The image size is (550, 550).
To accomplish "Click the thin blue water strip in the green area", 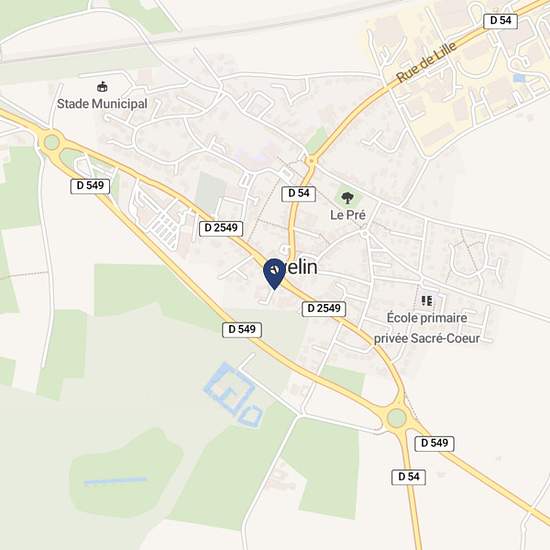I will [115, 481].
